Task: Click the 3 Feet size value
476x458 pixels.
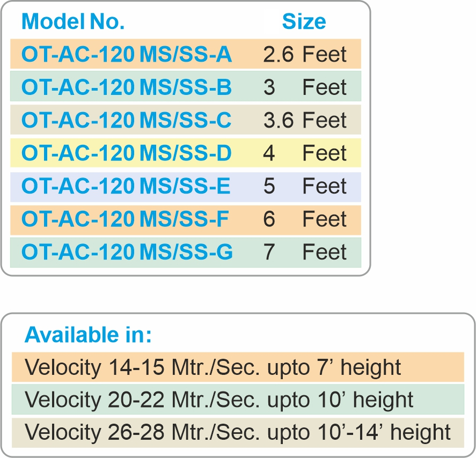Action: [x=305, y=87]
